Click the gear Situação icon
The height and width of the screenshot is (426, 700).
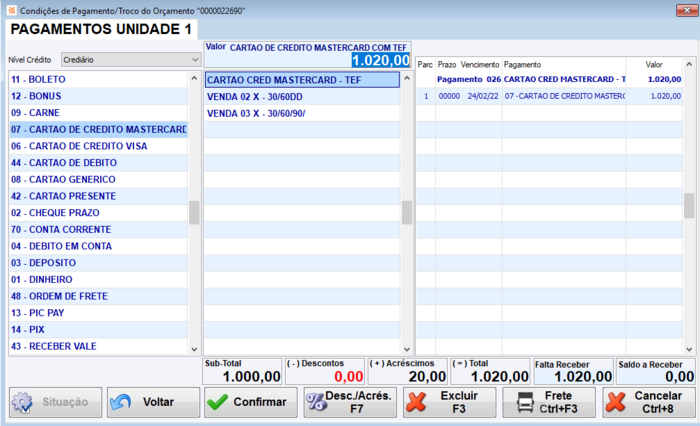22,402
